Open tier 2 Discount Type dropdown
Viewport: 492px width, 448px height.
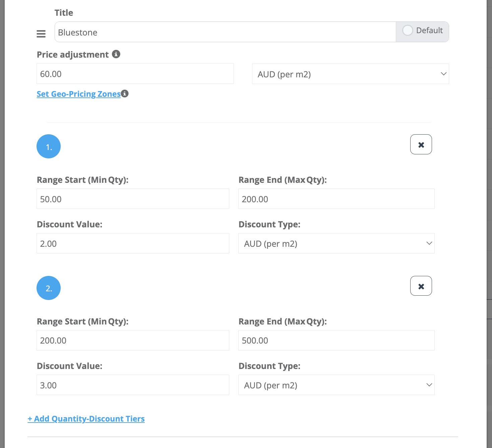(x=336, y=385)
